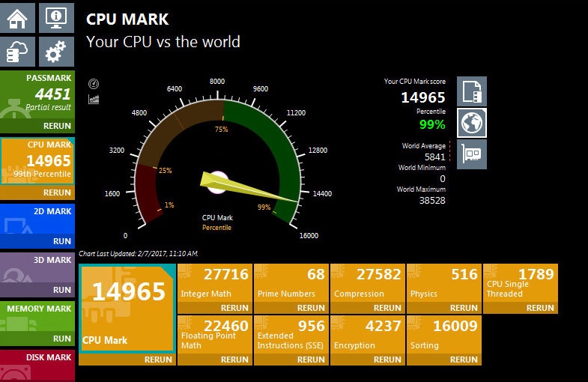
Task: Select the Sorting 16009 tile
Action: [x=444, y=335]
